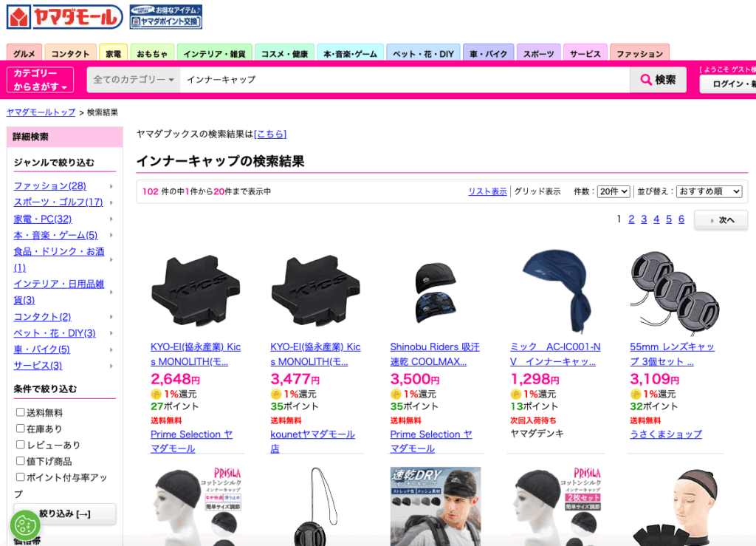This screenshot has height=546, width=756.
Task: Click the coin icon under the 3,477円 price
Action: click(x=276, y=394)
